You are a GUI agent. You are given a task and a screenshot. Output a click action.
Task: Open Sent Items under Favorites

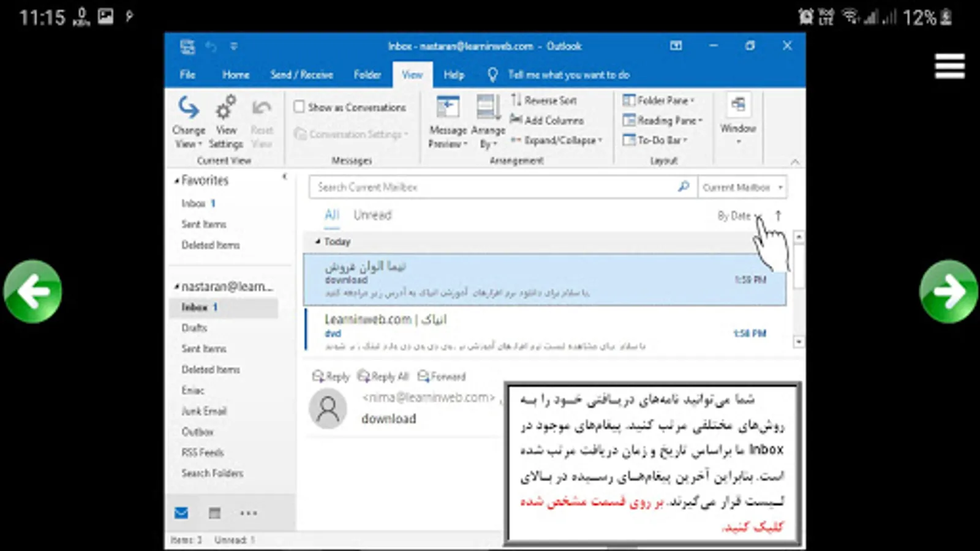point(204,224)
